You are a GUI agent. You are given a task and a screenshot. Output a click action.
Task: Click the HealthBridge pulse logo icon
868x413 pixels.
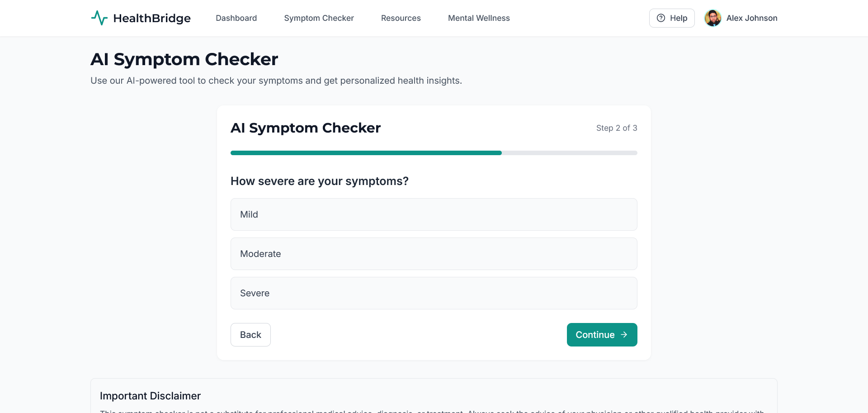99,18
